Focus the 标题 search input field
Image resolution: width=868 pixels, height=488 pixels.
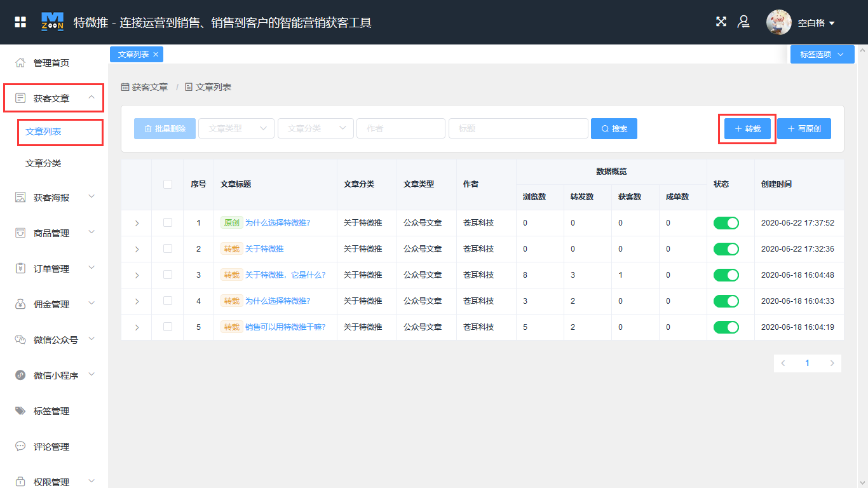click(x=519, y=128)
